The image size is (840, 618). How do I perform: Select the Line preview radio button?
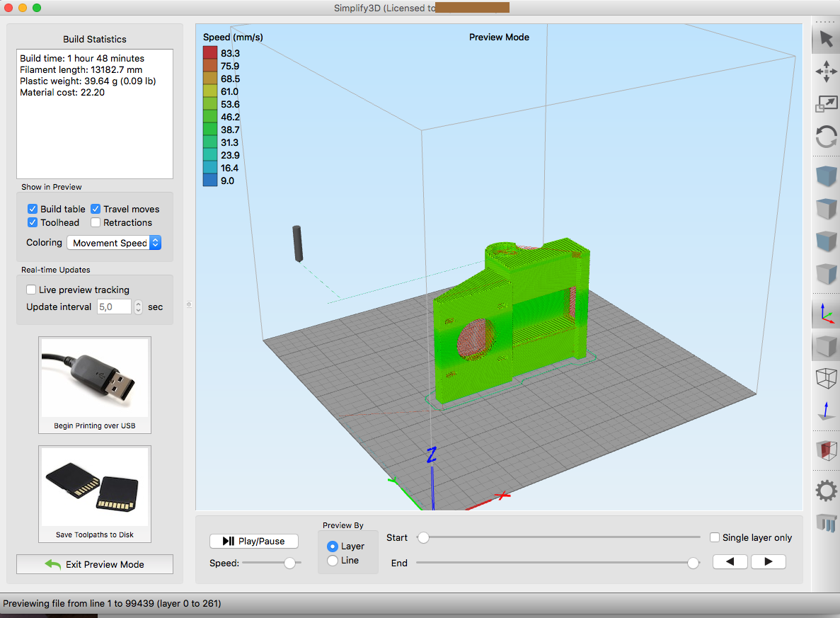333,561
